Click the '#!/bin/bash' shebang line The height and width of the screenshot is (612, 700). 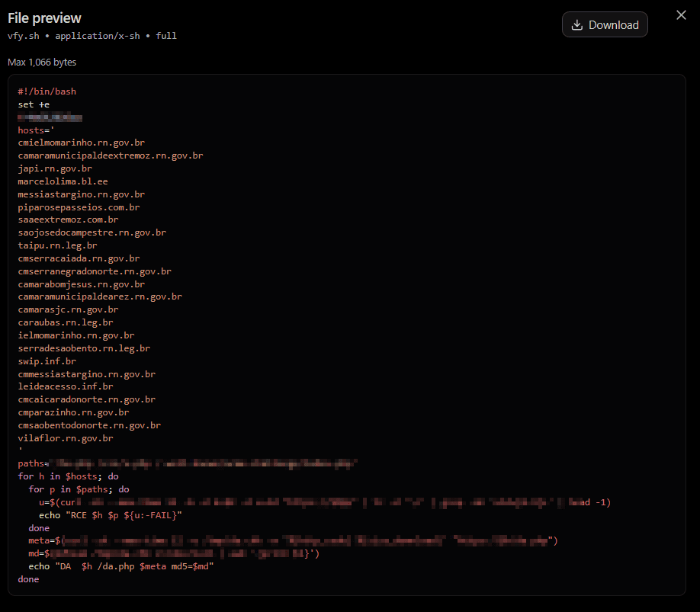click(47, 91)
